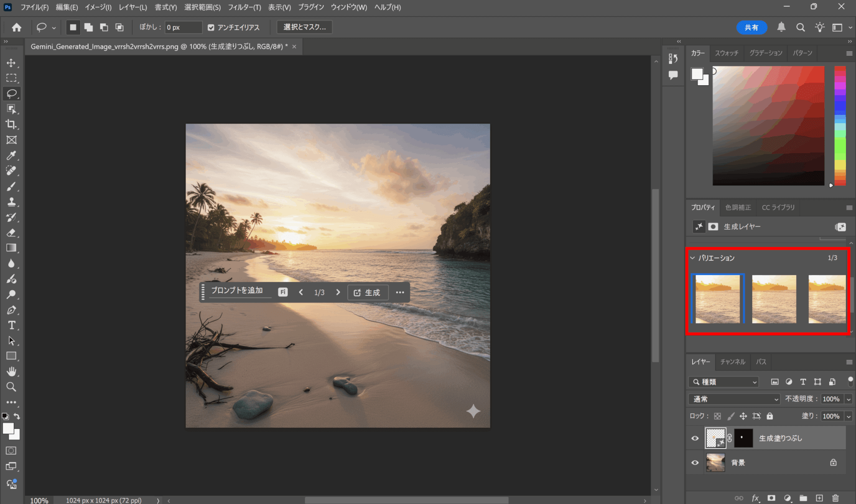This screenshot has height=504, width=856.
Task: Hide the 生成塗りつぶし layer
Action: tap(695, 438)
